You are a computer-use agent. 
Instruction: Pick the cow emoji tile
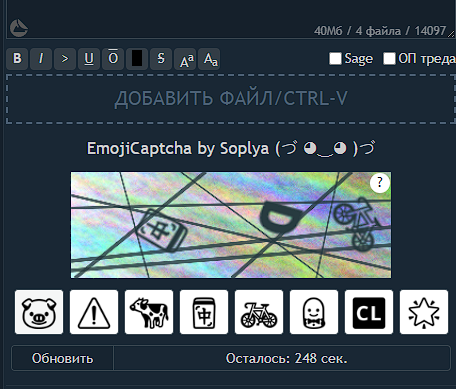point(149,312)
